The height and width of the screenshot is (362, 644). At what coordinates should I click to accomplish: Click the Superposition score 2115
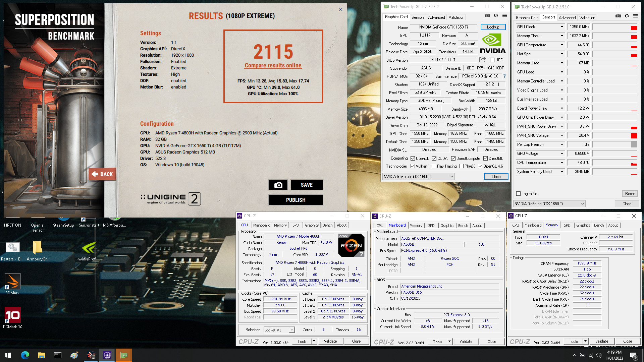point(273,52)
